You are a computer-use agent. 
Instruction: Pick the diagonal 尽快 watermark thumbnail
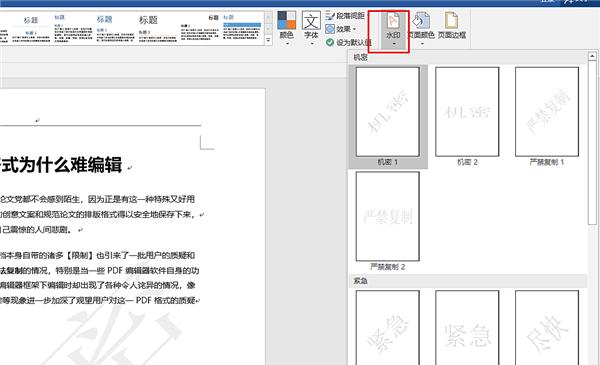tap(547, 328)
